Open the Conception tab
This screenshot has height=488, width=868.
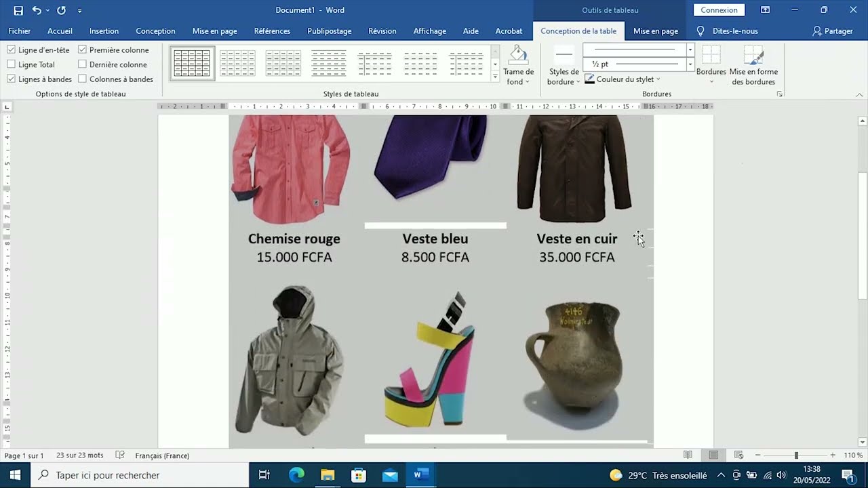(155, 31)
